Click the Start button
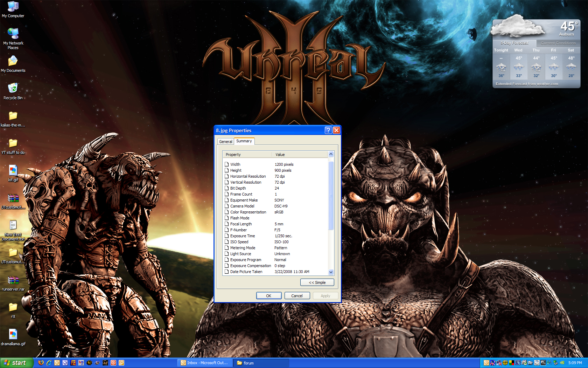 16,363
